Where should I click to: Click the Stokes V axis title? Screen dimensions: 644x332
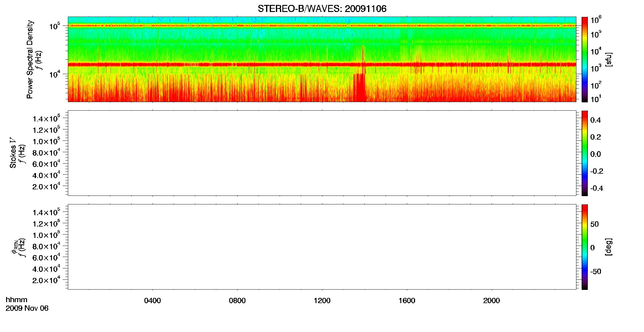(x=13, y=153)
